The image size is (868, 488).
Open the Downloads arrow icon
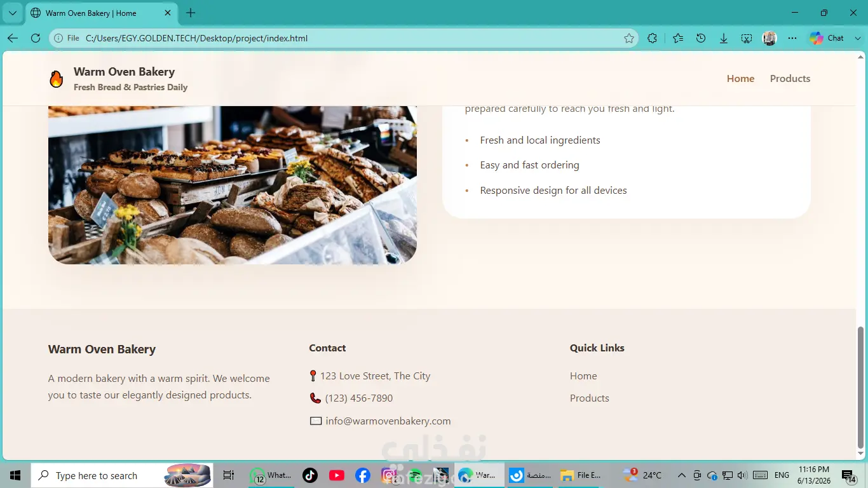pos(724,38)
